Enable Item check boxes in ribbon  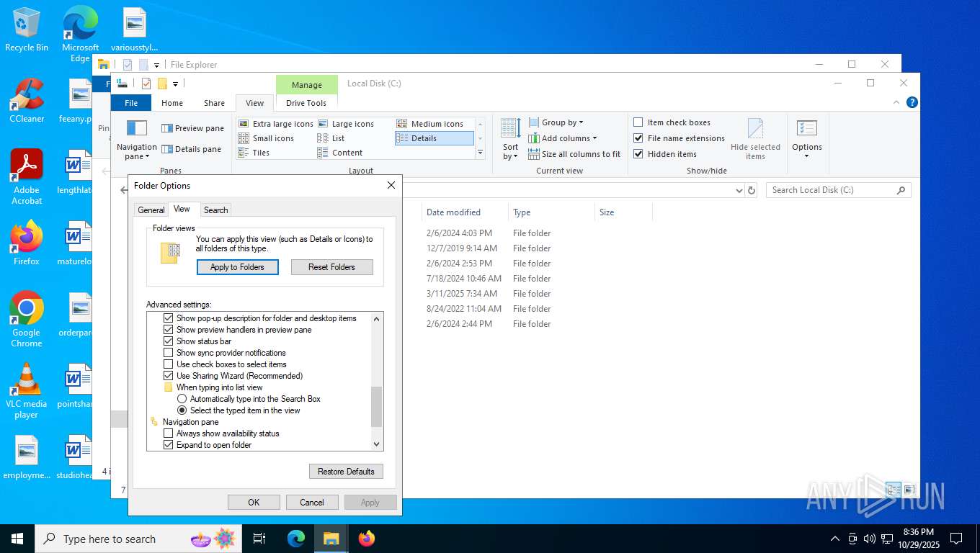(x=672, y=122)
